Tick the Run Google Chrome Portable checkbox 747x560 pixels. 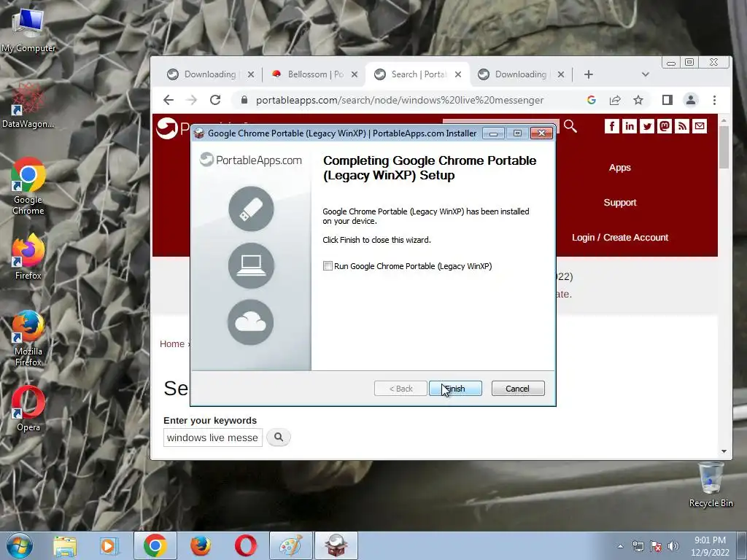coord(328,266)
